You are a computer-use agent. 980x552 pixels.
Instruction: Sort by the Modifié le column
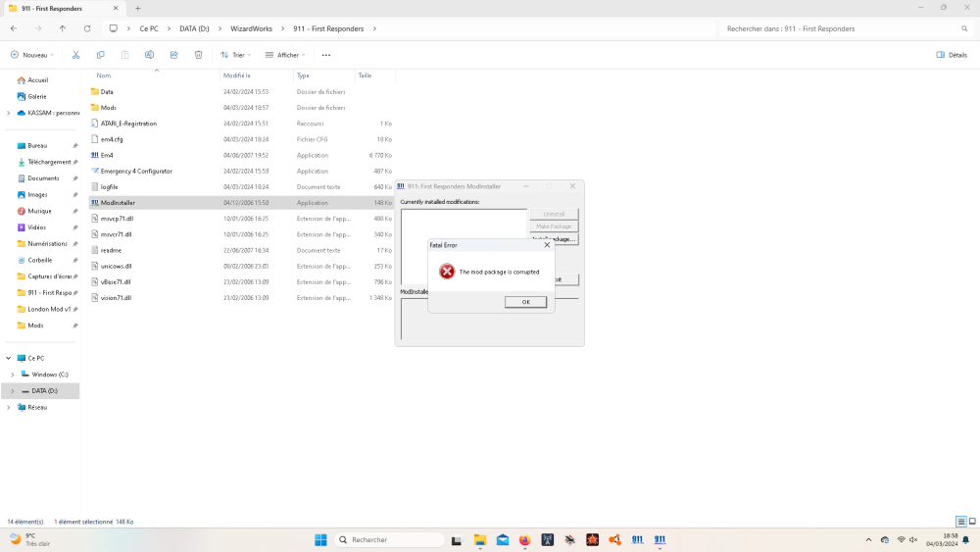[x=237, y=75]
